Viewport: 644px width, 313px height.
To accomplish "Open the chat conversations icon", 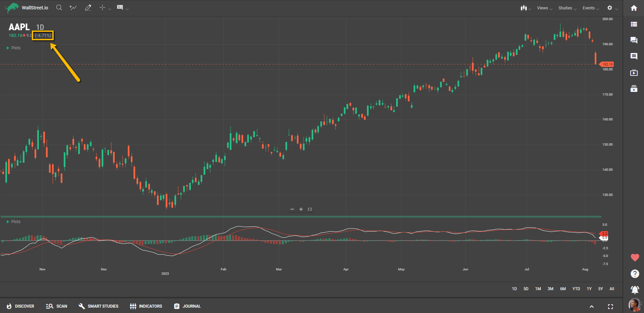I will [634, 40].
